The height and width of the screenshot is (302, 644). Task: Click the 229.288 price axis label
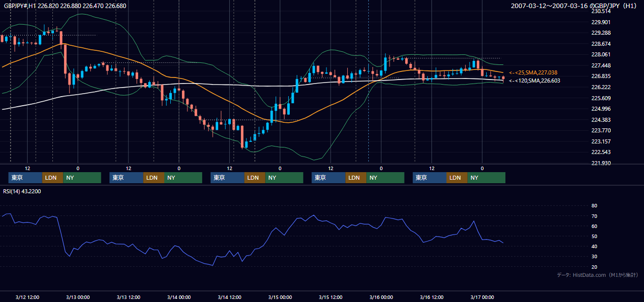(601, 33)
